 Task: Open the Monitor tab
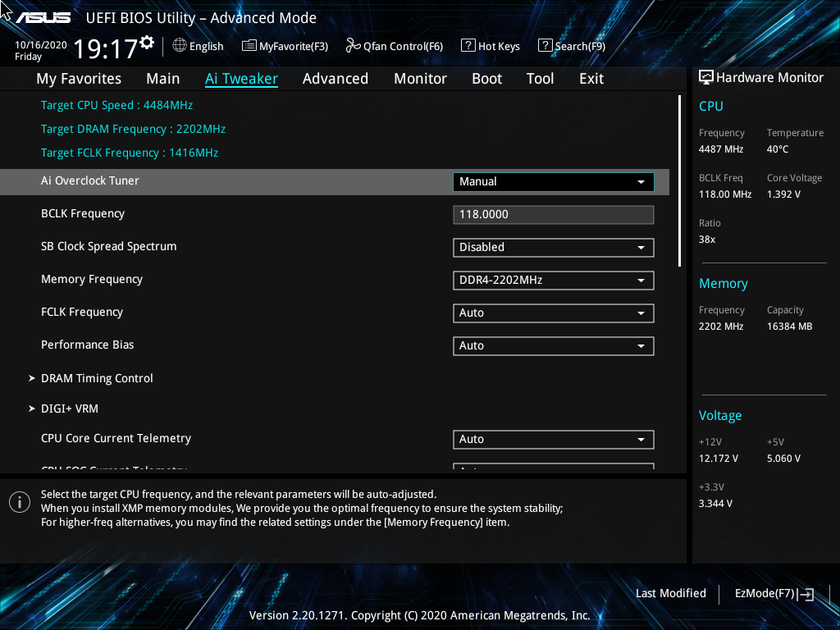click(x=421, y=79)
